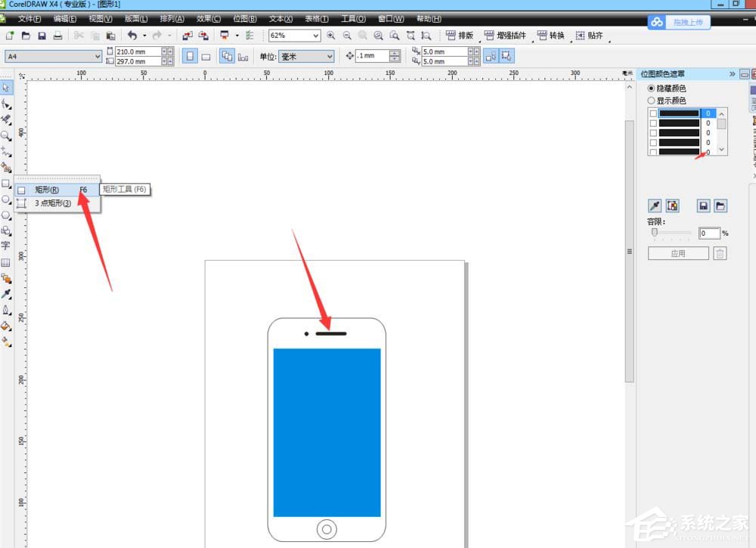
Task: Select the 隐藏颜色 radio button
Action: (x=652, y=88)
